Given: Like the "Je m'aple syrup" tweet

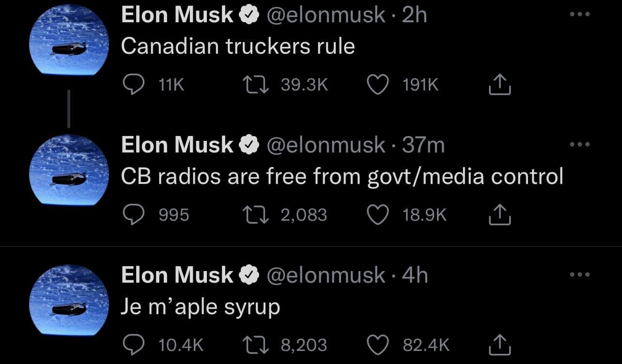Looking at the screenshot, I should [x=378, y=345].
